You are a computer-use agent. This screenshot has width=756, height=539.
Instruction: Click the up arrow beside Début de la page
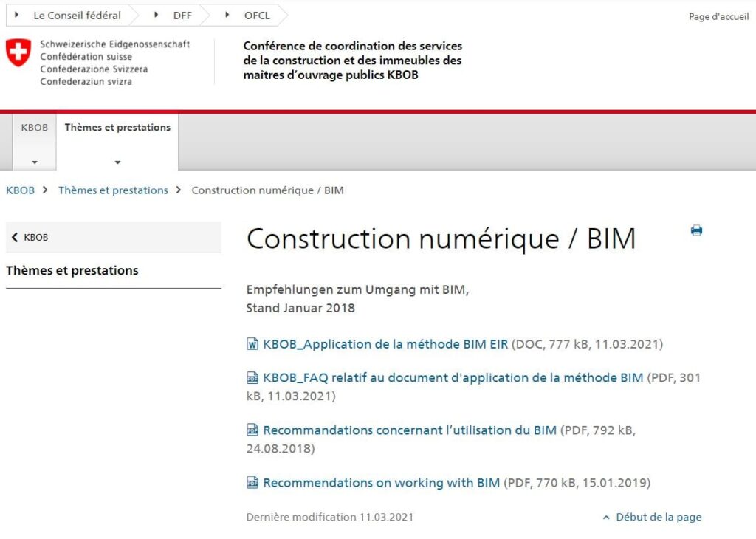606,518
